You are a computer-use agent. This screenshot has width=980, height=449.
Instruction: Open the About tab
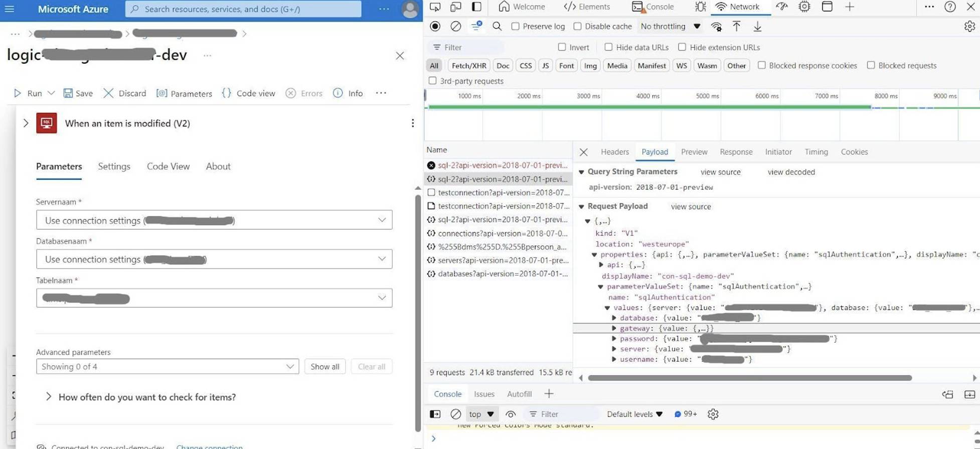[x=218, y=166]
